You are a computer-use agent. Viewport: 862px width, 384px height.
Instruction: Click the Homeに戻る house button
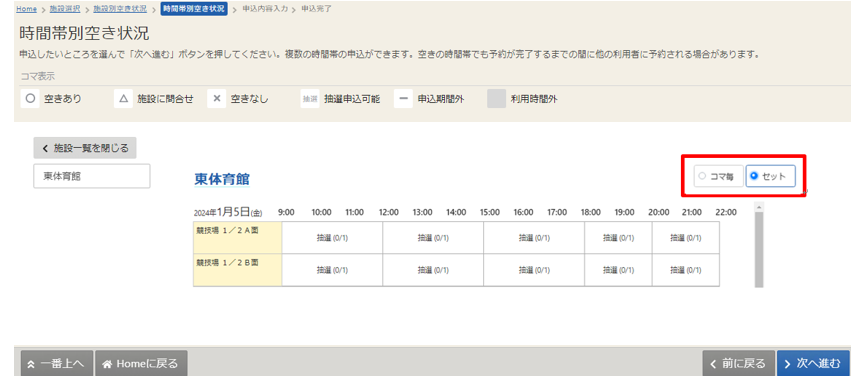(141, 363)
